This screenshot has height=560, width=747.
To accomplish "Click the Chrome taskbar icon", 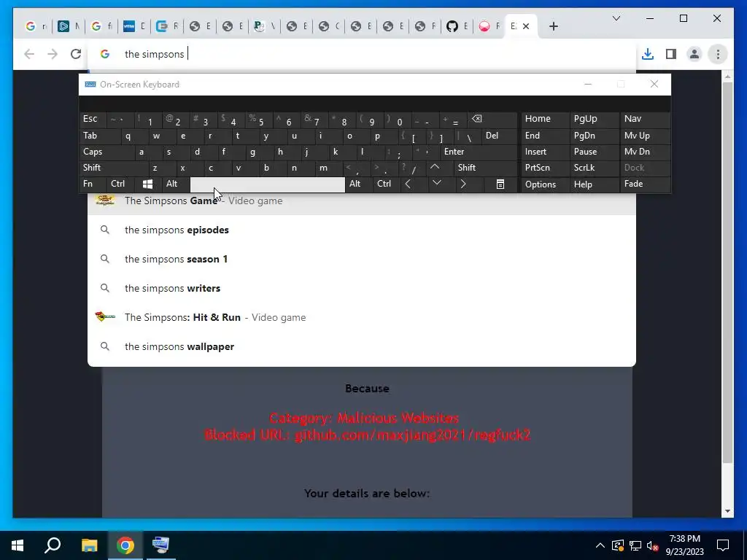I will click(125, 545).
